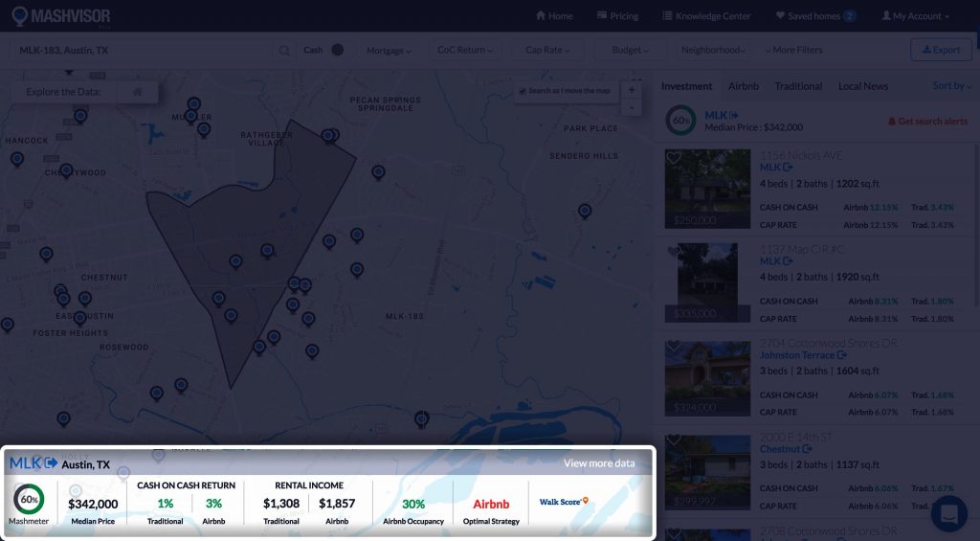Viewport: 980px width, 541px height.
Task: Click the search magnifier icon in location field
Action: tap(284, 51)
